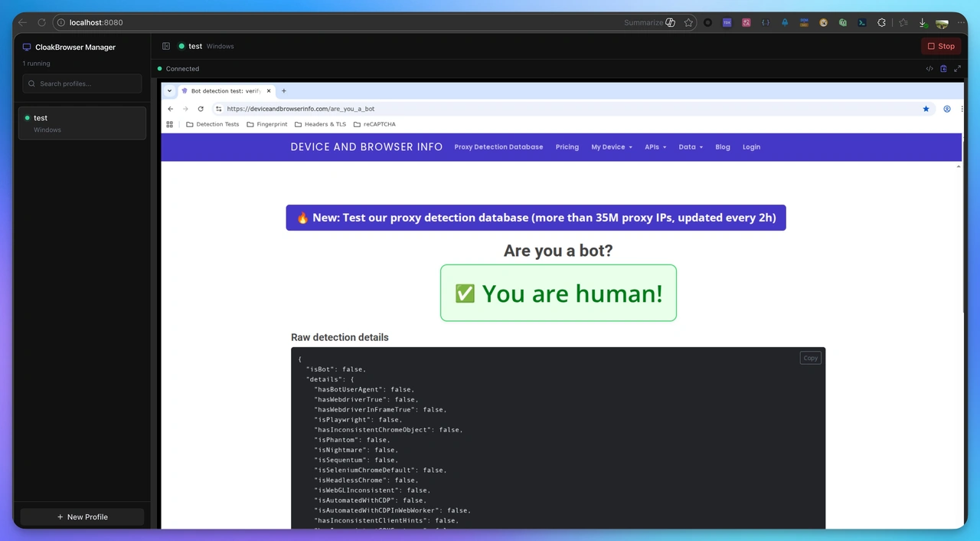Image resolution: width=980 pixels, height=541 pixels.
Task: Click the Search profiles input field
Action: (82, 84)
